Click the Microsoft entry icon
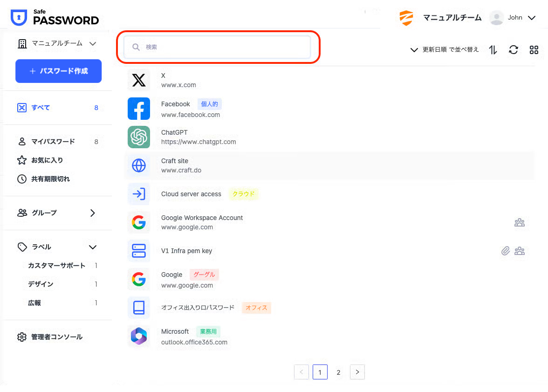 pyautogui.click(x=139, y=336)
